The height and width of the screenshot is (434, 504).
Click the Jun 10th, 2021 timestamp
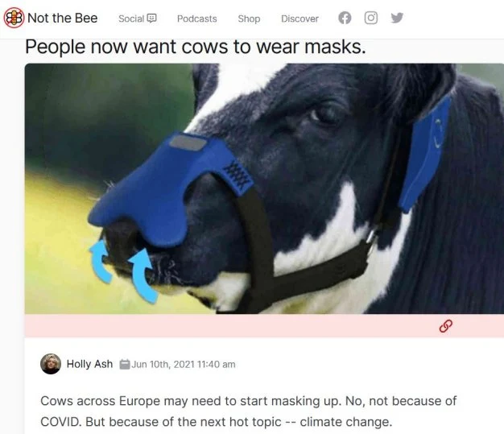tap(184, 364)
